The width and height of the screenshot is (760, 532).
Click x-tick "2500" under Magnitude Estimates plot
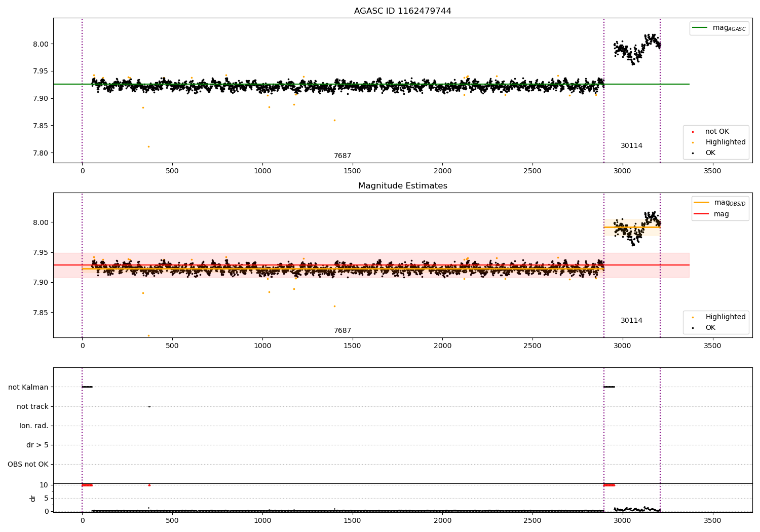pos(533,346)
